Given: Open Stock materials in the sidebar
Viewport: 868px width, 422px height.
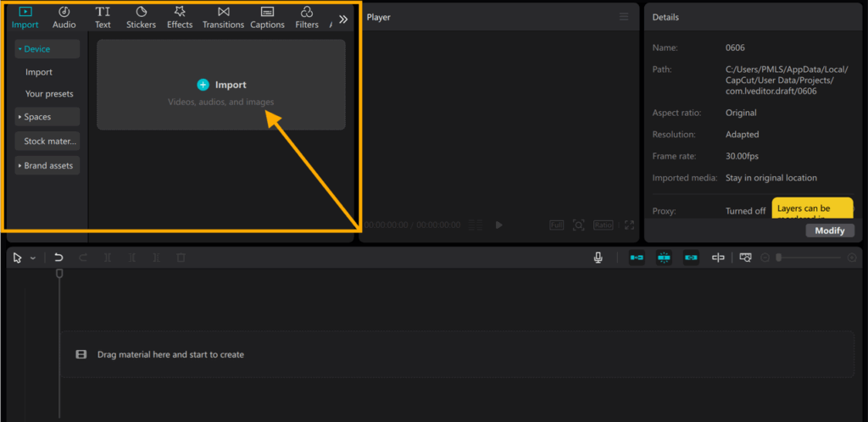Looking at the screenshot, I should [47, 141].
